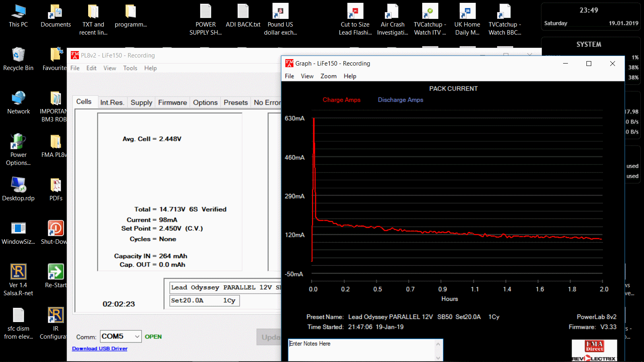Open the Zoom menu in Graph window
The height and width of the screenshot is (362, 644).
[x=328, y=76]
